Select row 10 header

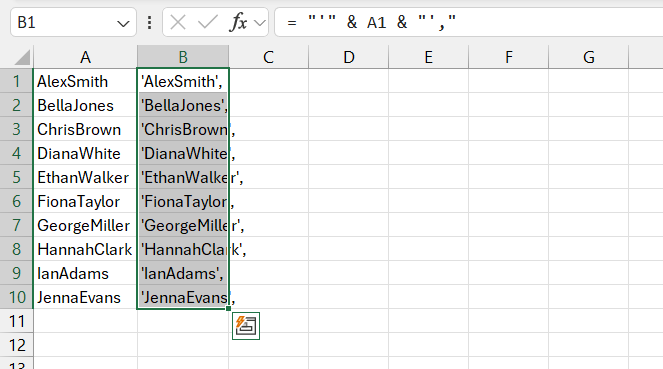(16, 297)
